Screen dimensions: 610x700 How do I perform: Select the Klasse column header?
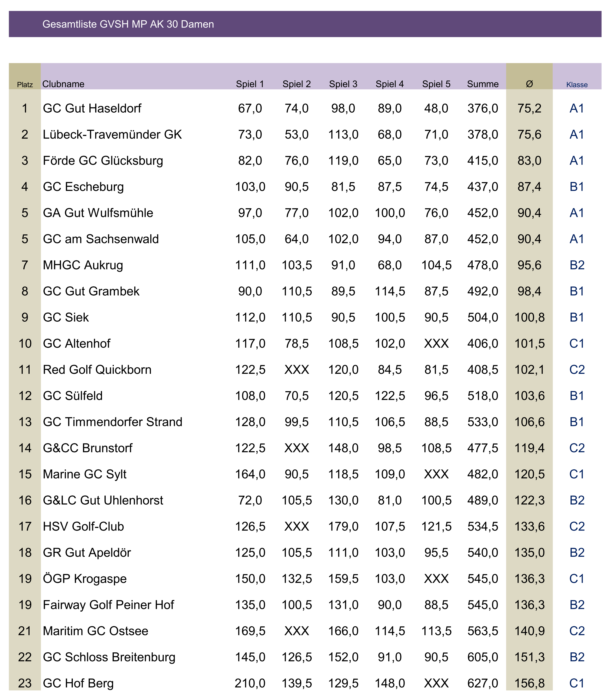577,85
